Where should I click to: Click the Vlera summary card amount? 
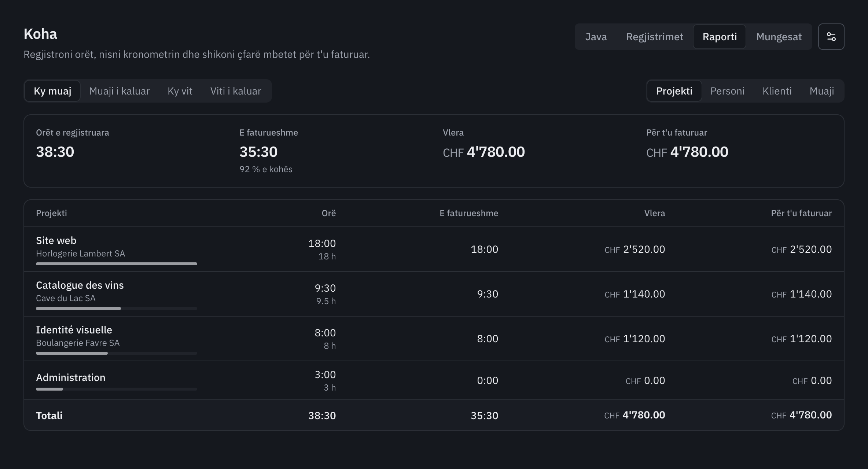tap(484, 152)
